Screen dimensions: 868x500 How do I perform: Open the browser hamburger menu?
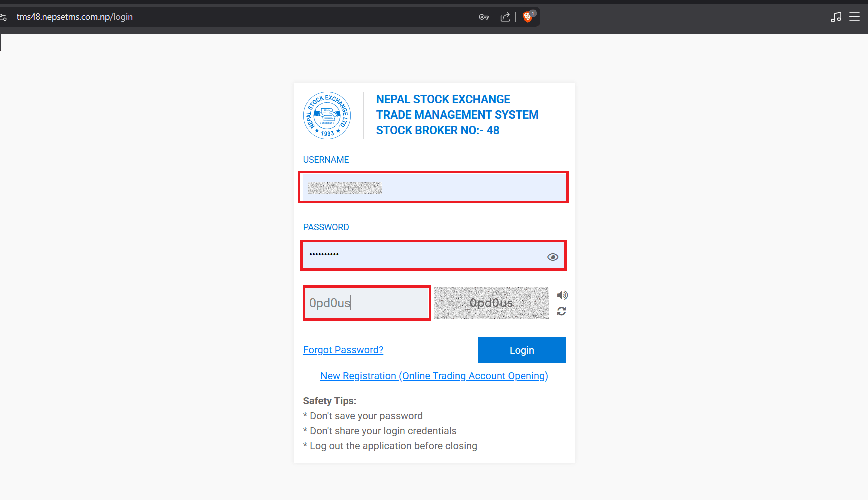(854, 17)
